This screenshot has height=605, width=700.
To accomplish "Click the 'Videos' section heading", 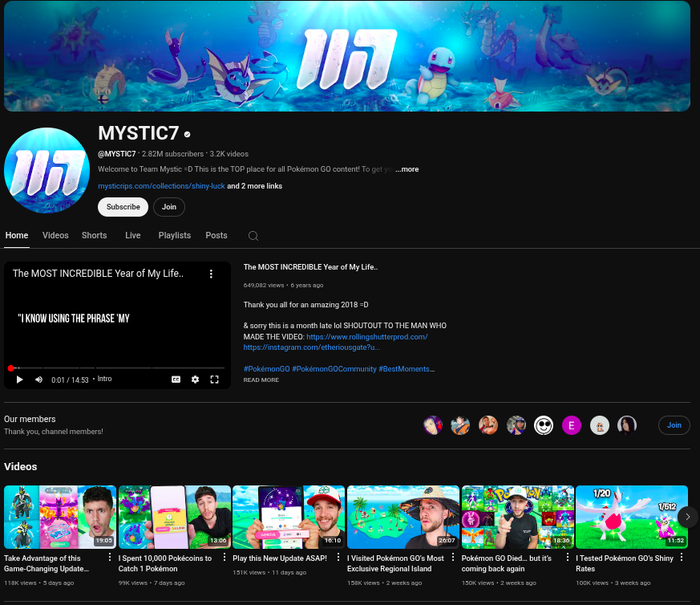I will click(x=21, y=466).
